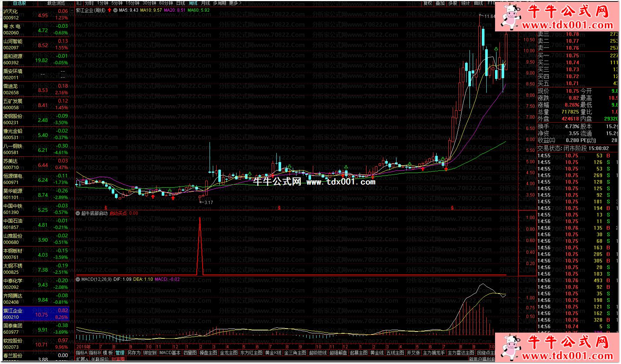This screenshot has width=621, height=364.
Task: Expand 更多 period options
Action: (x=235, y=3)
